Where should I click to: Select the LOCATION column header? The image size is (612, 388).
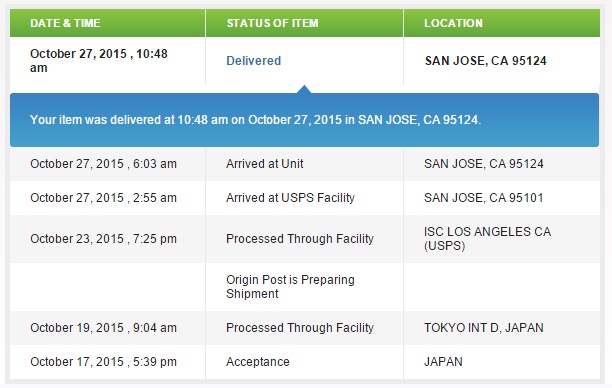[454, 23]
